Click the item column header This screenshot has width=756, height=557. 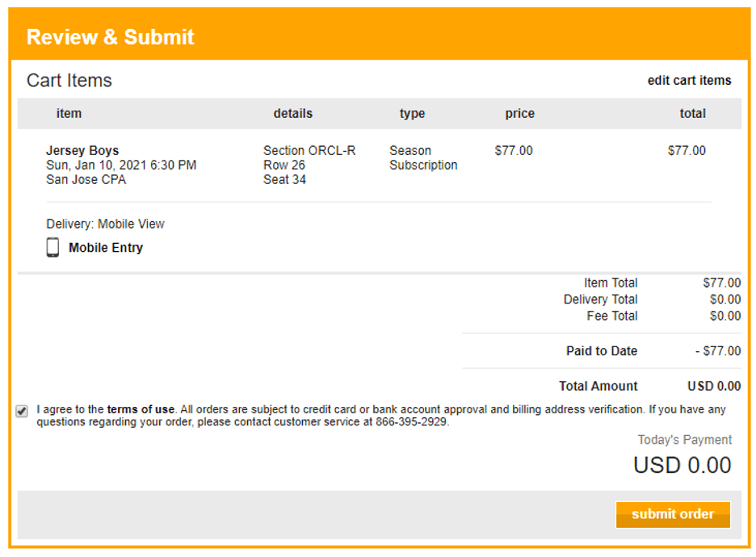[69, 114]
